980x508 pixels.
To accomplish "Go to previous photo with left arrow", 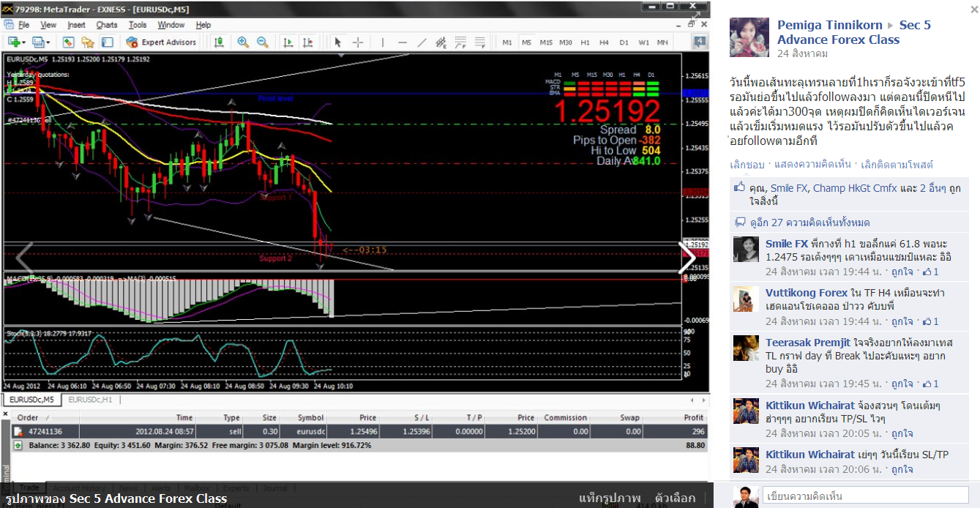I will [25, 257].
